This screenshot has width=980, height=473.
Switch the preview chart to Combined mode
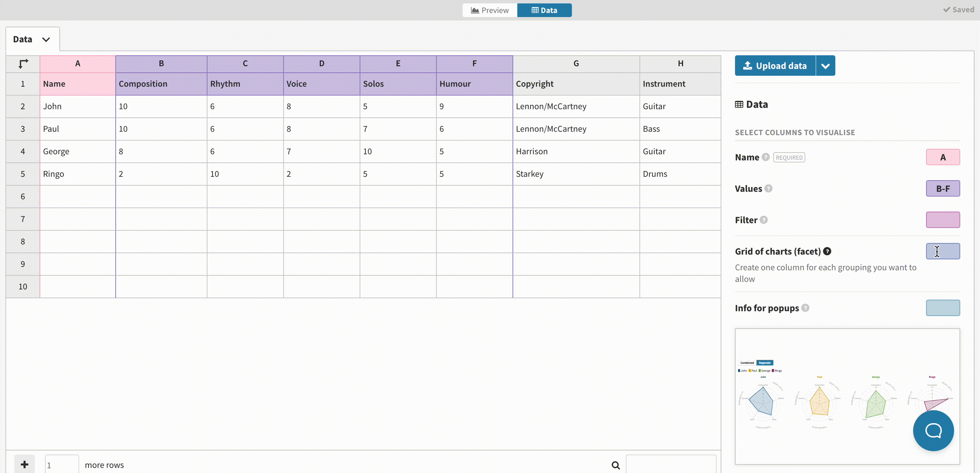coord(747,363)
